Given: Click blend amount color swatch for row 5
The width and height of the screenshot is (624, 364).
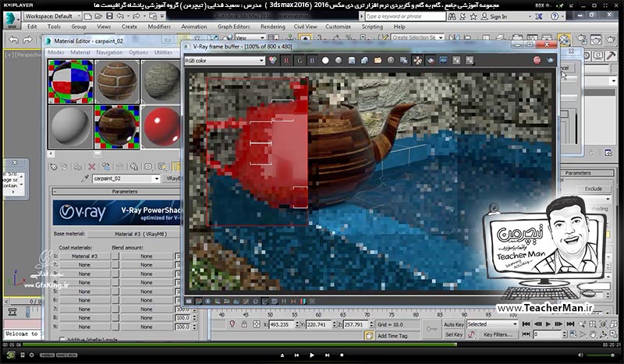Looking at the screenshot, I should (115, 292).
